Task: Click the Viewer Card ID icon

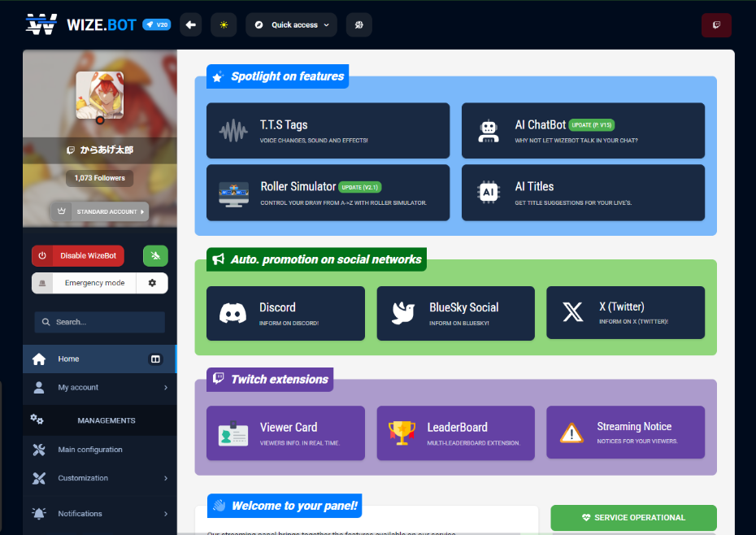Action: click(233, 433)
